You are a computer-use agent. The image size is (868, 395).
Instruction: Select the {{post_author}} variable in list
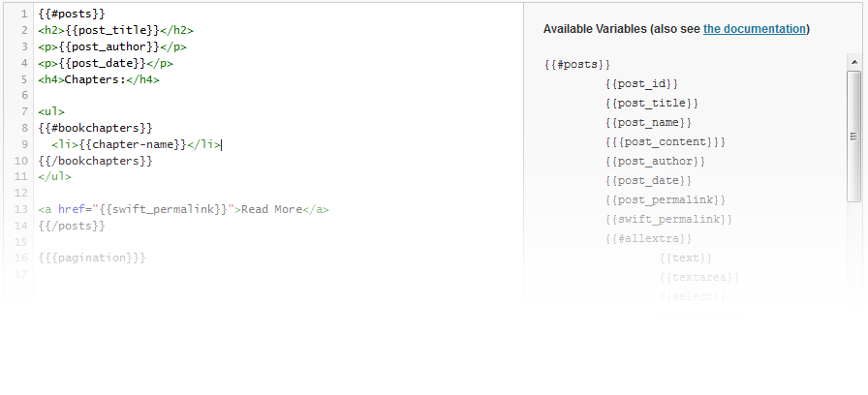(655, 162)
